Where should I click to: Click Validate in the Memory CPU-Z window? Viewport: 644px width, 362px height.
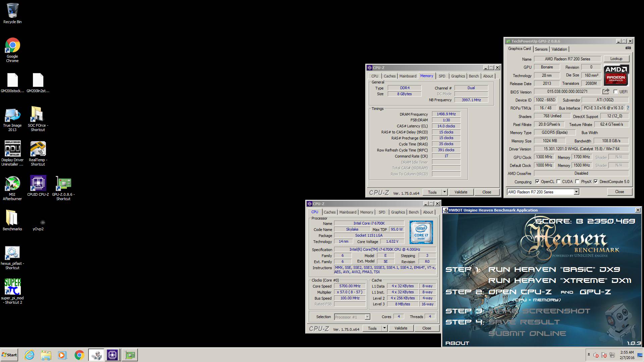461,192
